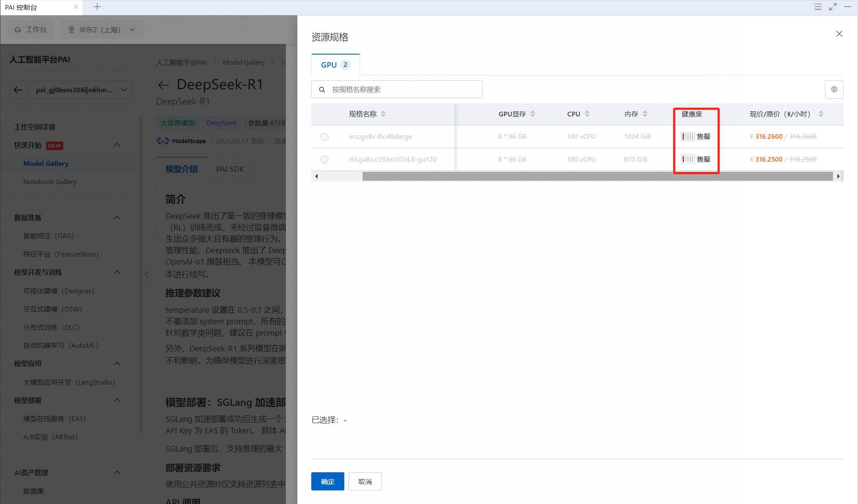
Task: Open a new browser tab with the plus button
Action: (97, 7)
